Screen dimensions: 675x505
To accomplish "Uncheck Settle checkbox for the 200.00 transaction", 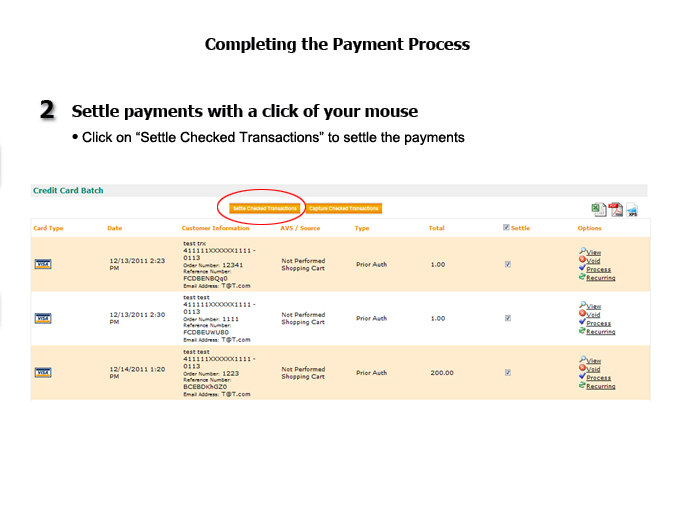I will tap(509, 372).
